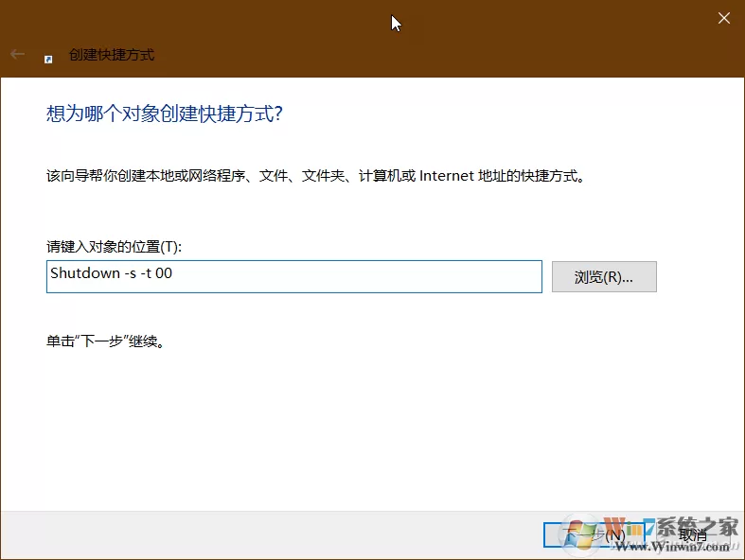This screenshot has height=560, width=745.
Task: Focus the location field containing Shutdown -s -t 00
Action: pyautogui.click(x=294, y=276)
